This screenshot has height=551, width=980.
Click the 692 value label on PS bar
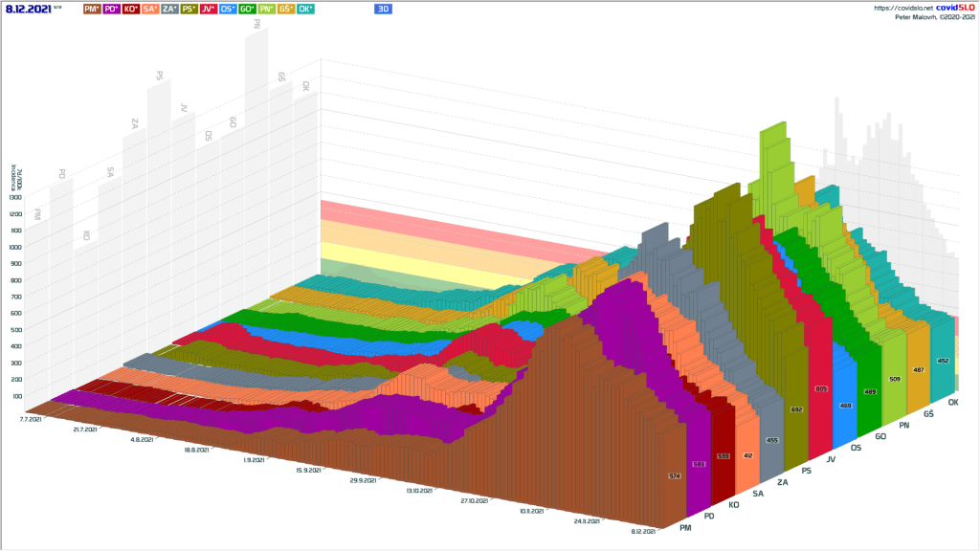(x=796, y=409)
